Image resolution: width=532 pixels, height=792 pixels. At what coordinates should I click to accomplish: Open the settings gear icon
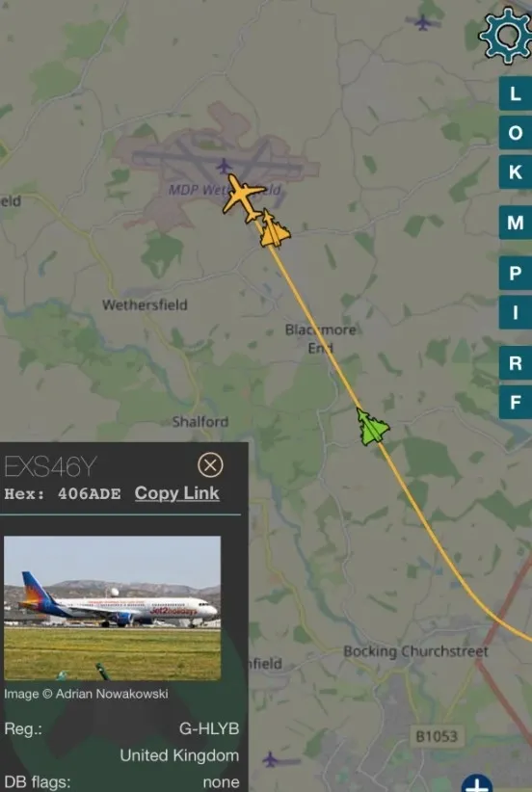(x=506, y=36)
